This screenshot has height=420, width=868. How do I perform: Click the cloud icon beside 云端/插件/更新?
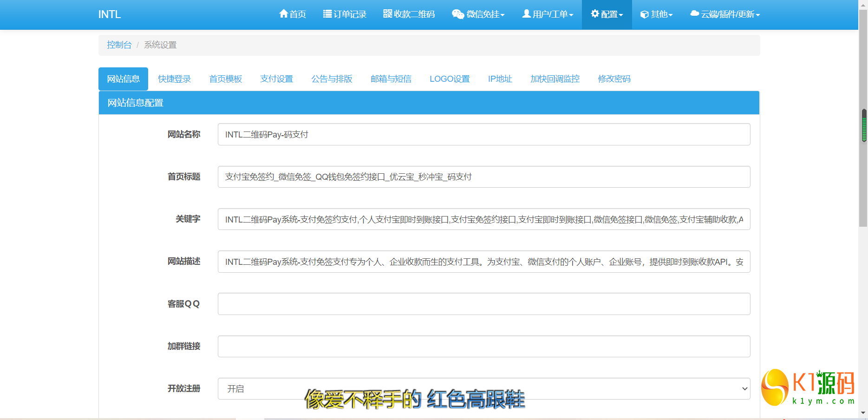tap(695, 14)
